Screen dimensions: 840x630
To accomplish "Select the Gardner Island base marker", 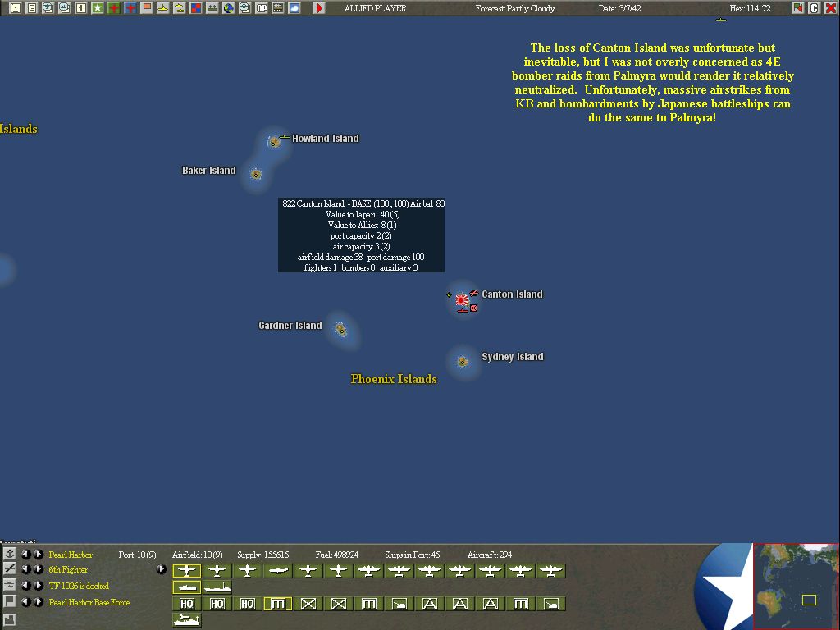I will click(340, 330).
